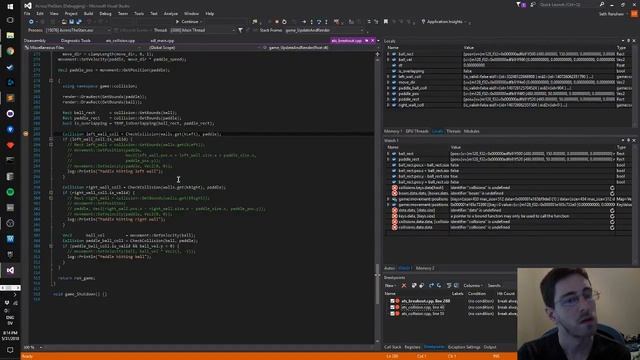The width and height of the screenshot is (640, 360).
Task: Click the Hit Count column header in Breakpoints
Action: [506, 294]
